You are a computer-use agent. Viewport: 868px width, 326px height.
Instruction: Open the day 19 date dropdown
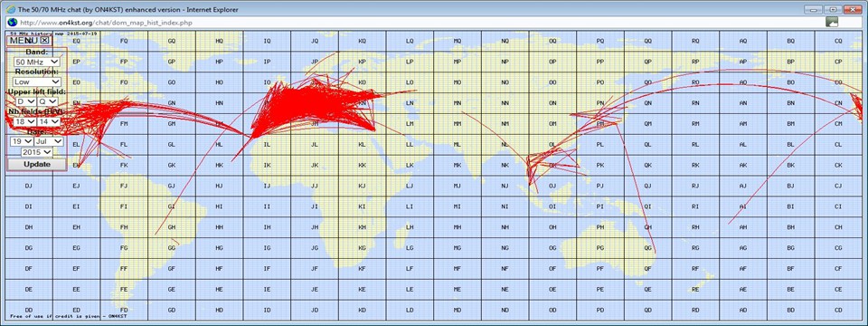22,141
